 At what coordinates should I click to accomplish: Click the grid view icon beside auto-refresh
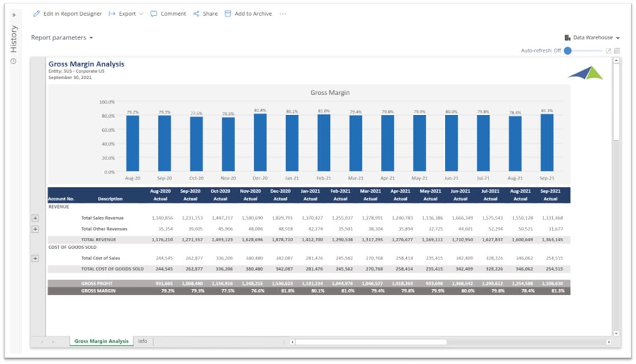617,51
